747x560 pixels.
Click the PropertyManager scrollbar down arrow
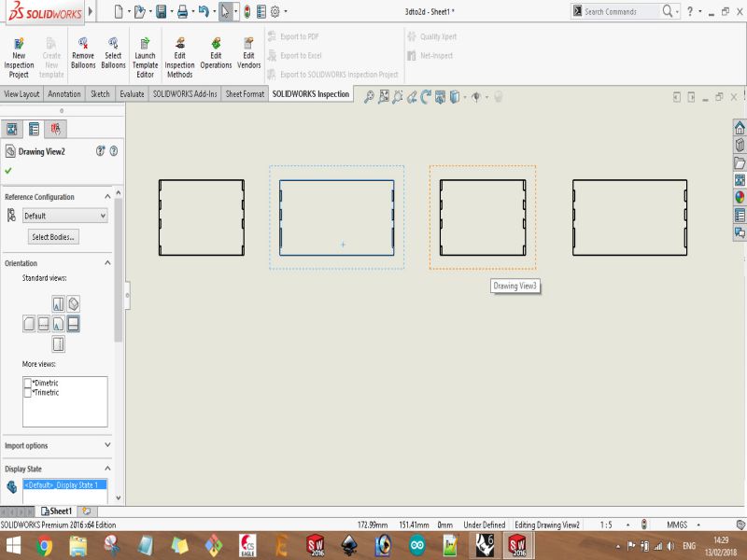click(119, 498)
